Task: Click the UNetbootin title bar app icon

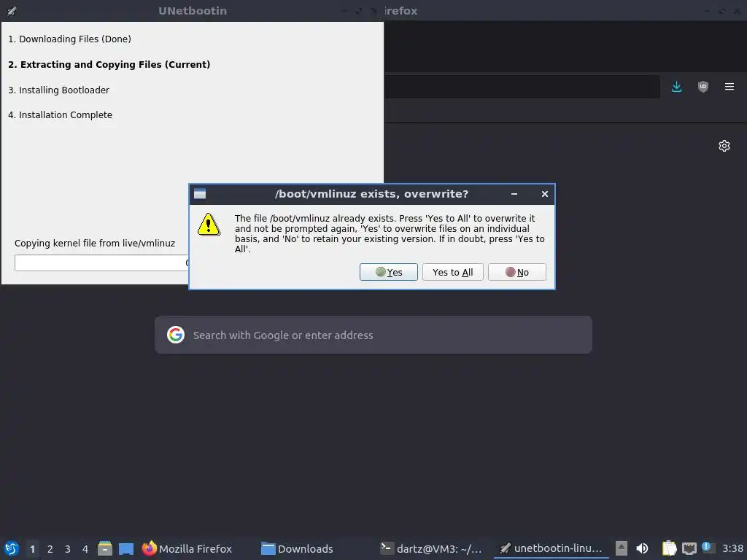Action: [12, 10]
